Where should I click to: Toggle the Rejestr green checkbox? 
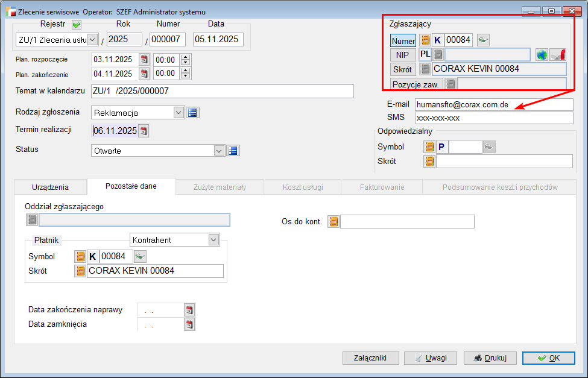pos(77,25)
